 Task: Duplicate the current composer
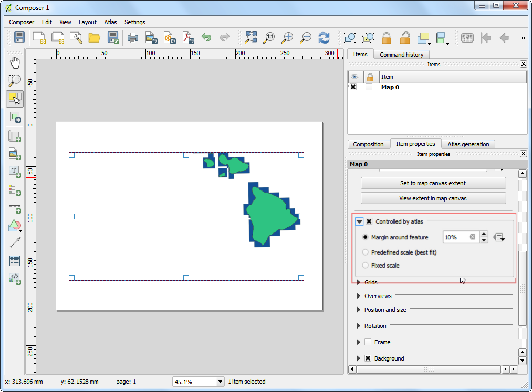click(58, 37)
